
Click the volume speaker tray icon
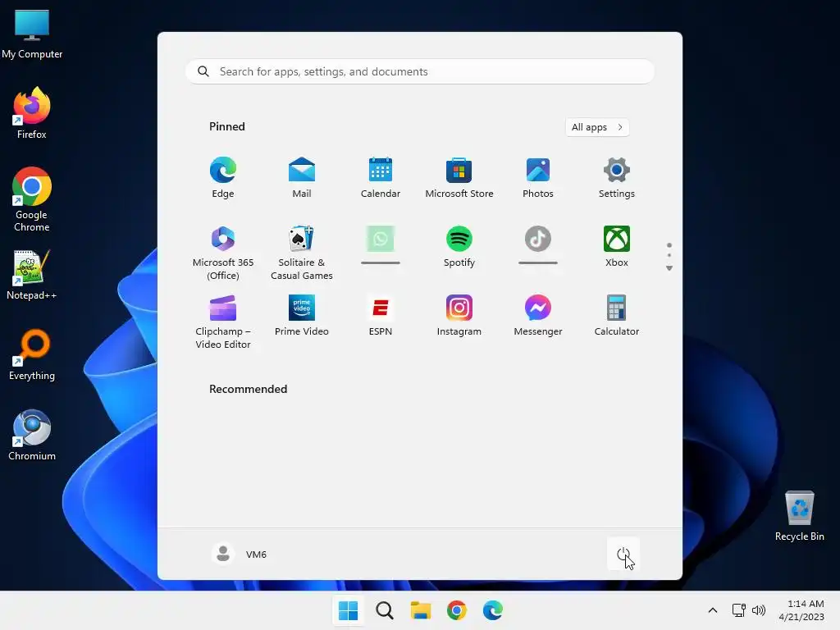coord(759,610)
